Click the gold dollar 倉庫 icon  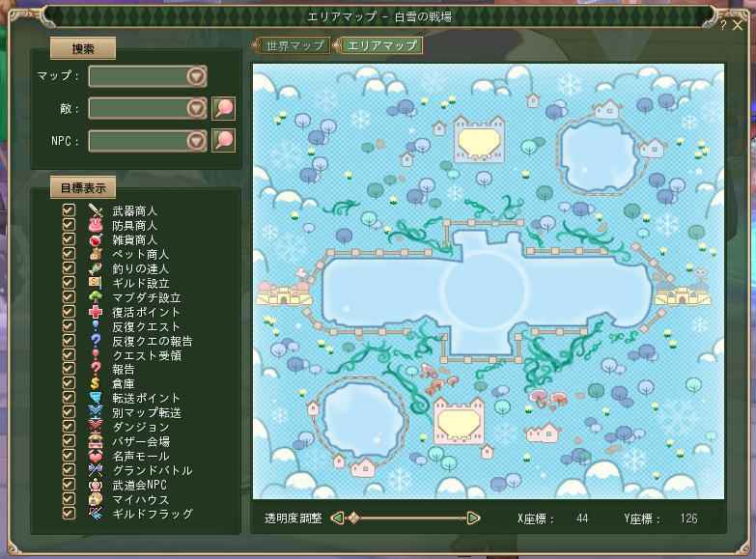click(x=95, y=383)
